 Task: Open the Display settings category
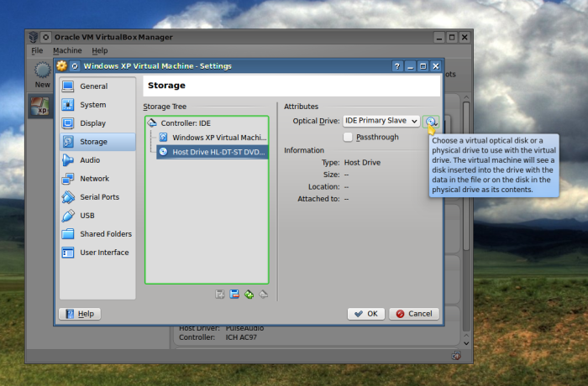(97, 123)
